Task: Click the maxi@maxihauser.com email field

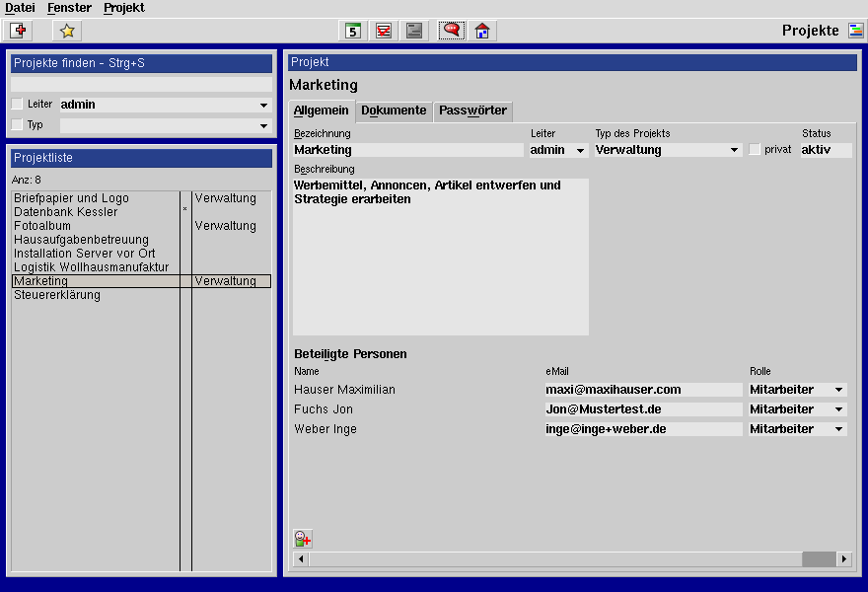Action: (x=643, y=390)
